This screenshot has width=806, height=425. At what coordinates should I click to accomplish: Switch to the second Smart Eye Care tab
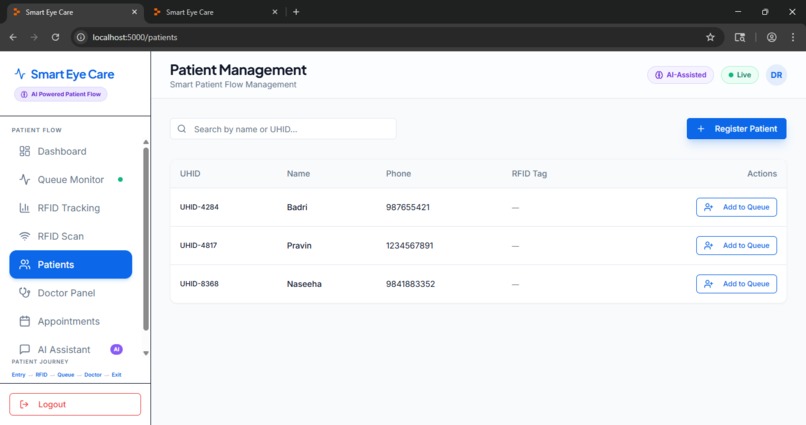(213, 12)
